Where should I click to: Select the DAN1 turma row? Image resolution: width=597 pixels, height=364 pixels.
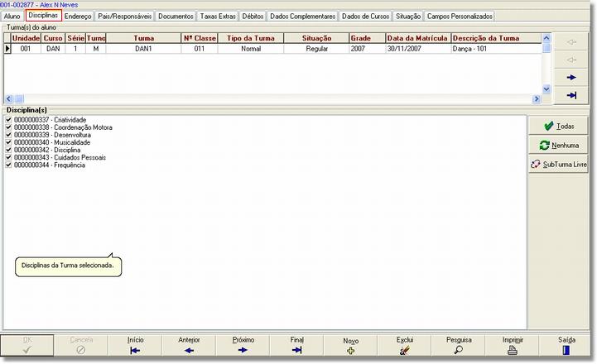point(143,49)
